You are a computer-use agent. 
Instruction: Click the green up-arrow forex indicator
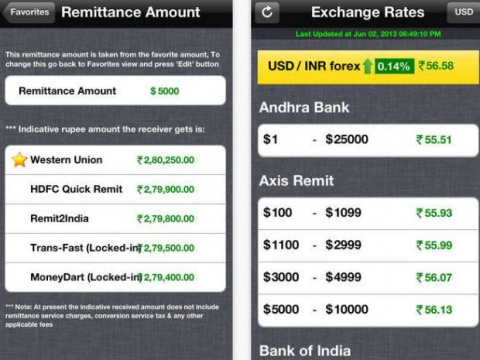[368, 66]
